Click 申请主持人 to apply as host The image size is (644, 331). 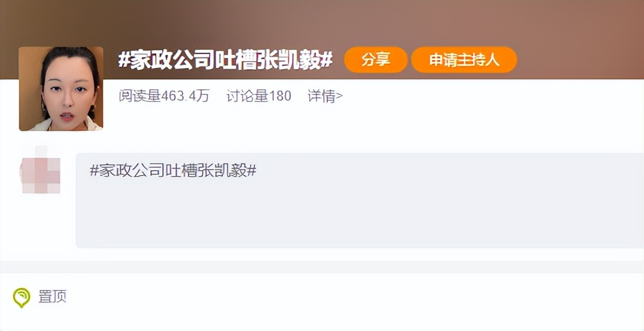coord(464,60)
